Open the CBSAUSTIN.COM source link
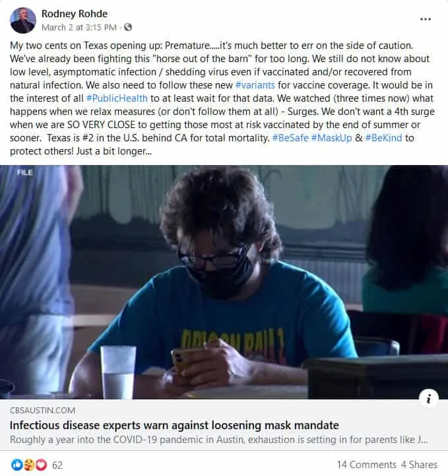This screenshot has width=448, height=476. point(42,411)
